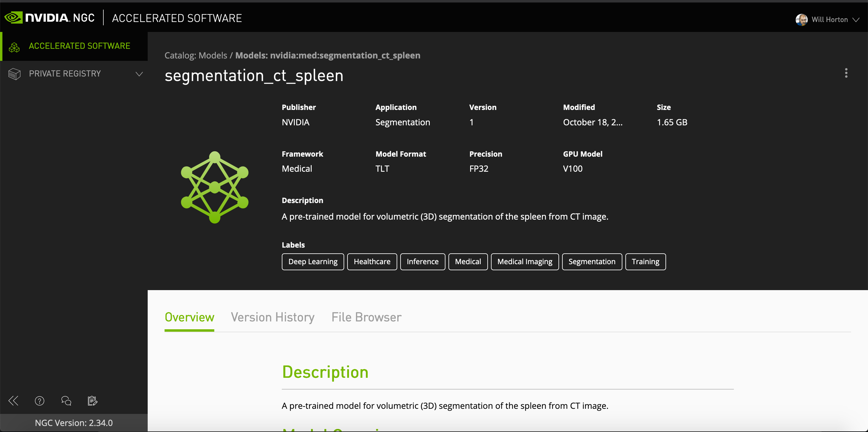Click the NVIDIA NGC logo

click(x=49, y=17)
